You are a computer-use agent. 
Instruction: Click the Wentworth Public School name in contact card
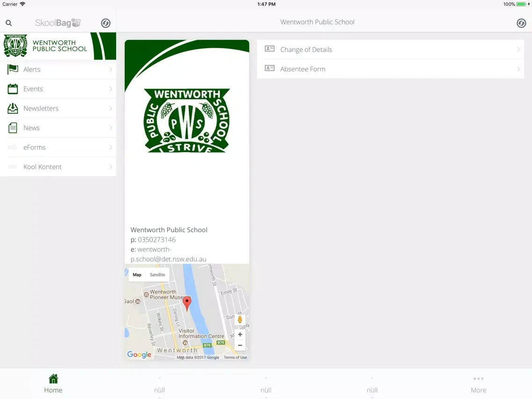[169, 229]
